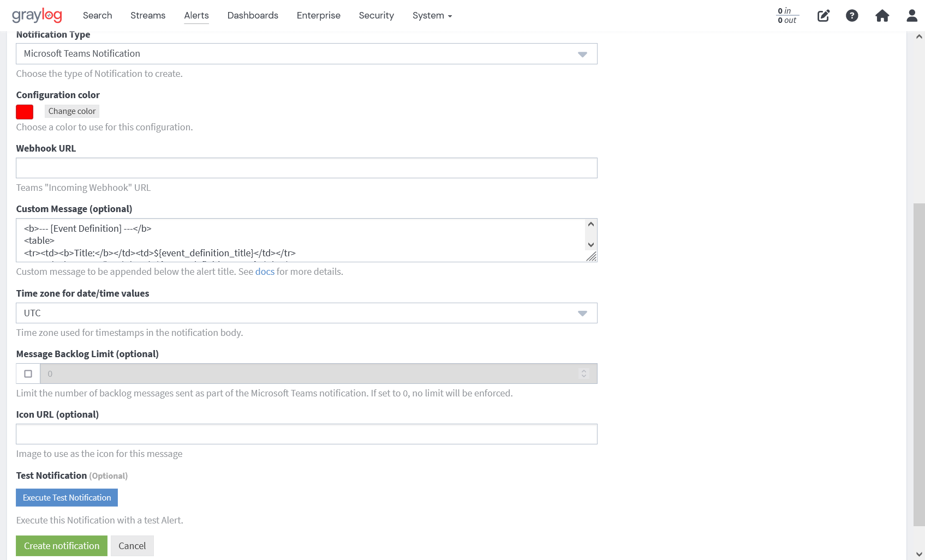
Task: Click the Change color button
Action: [72, 111]
